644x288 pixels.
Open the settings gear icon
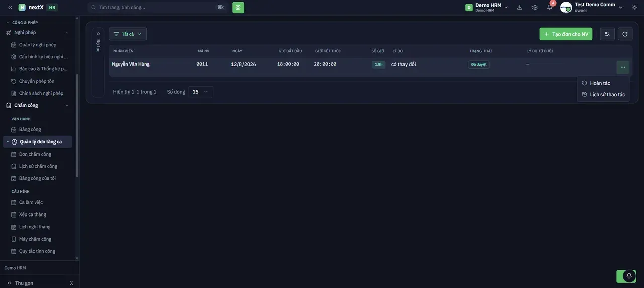tap(535, 7)
